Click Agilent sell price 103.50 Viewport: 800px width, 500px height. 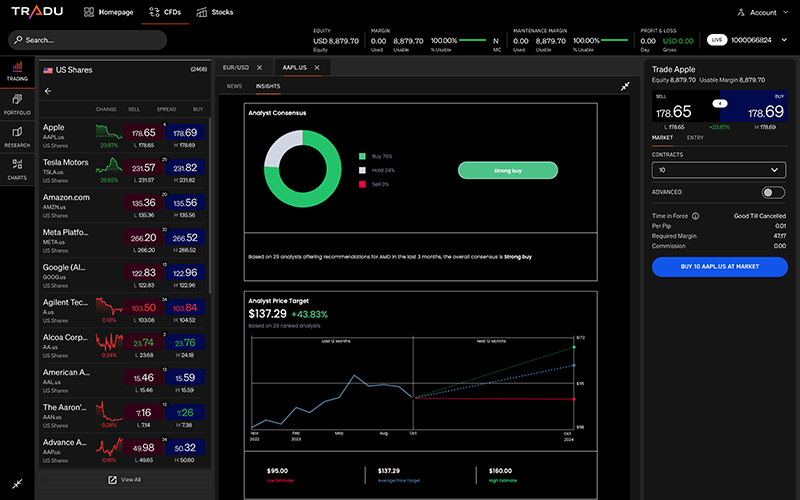click(x=144, y=308)
